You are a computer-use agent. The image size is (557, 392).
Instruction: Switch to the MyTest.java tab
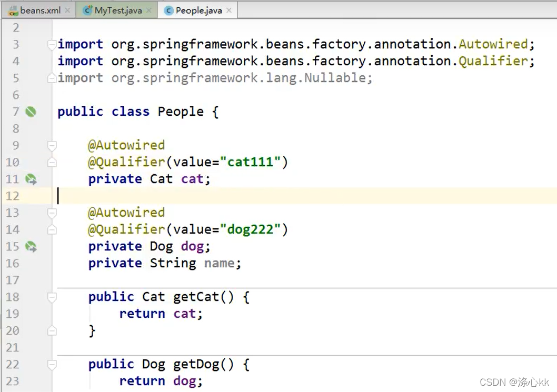pyautogui.click(x=116, y=11)
